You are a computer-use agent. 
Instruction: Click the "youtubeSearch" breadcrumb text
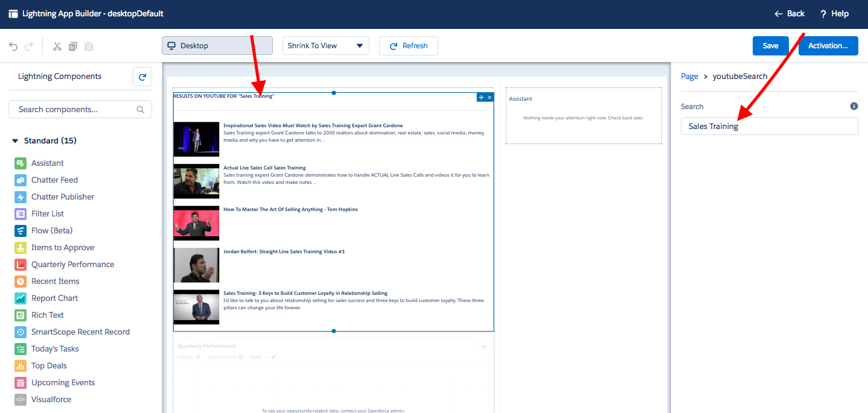click(x=740, y=77)
